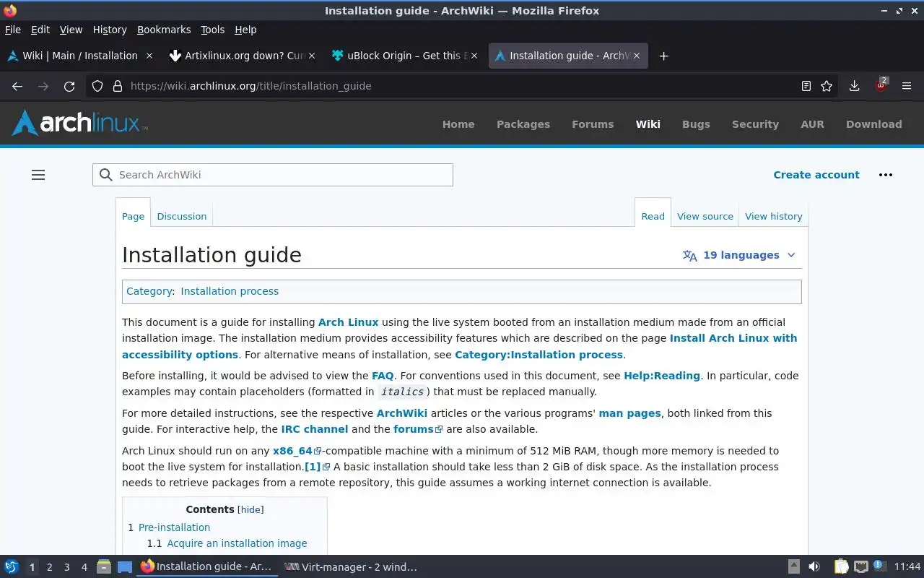Screen dimensions: 924x578
Task: Switch to Virt-manager window in taskbar
Action: coord(351,567)
